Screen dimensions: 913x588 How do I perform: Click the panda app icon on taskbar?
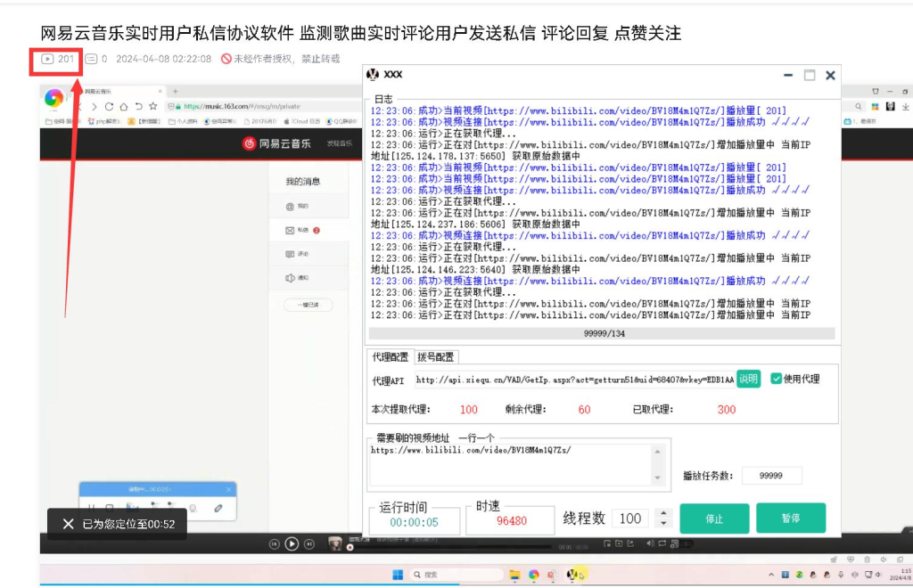(x=572, y=575)
